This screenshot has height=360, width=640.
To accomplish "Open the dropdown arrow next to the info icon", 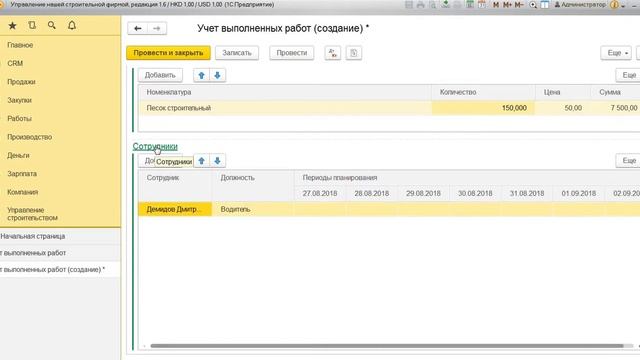I will click(623, 5).
